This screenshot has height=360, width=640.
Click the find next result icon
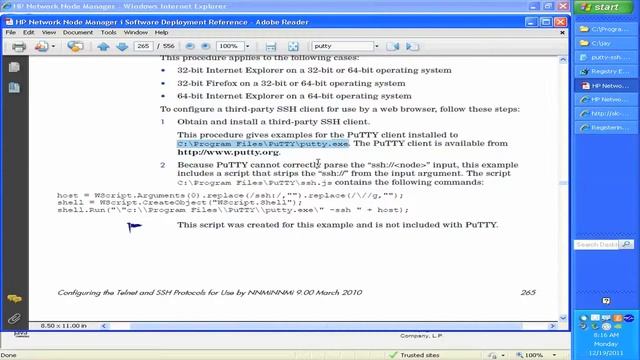point(412,46)
